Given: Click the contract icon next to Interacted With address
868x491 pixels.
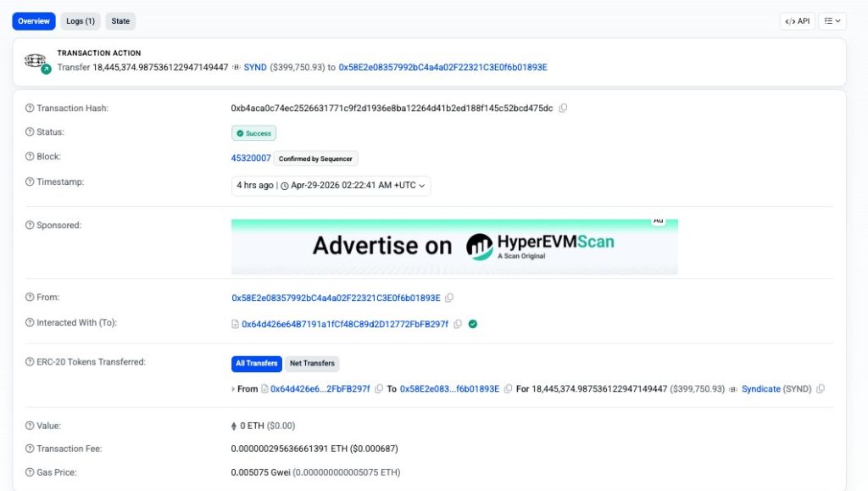Looking at the screenshot, I should tap(236, 324).
